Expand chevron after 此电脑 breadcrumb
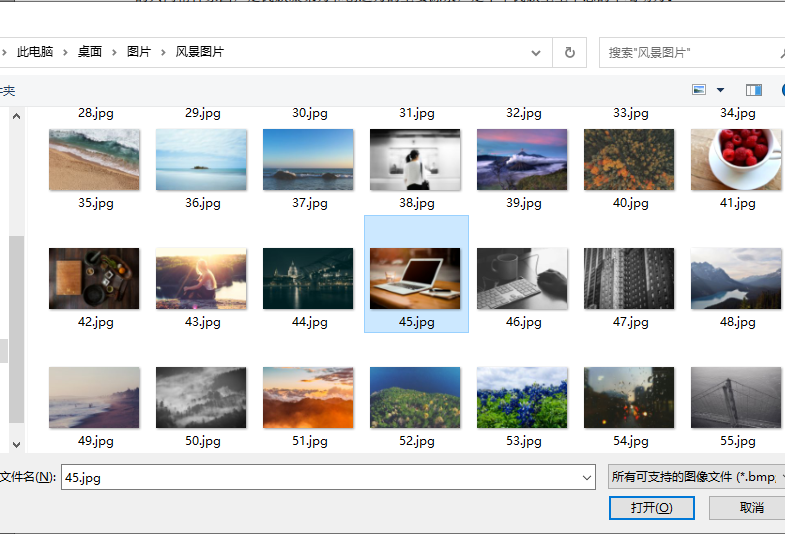Screen dimensions: 785x534 click(65, 53)
